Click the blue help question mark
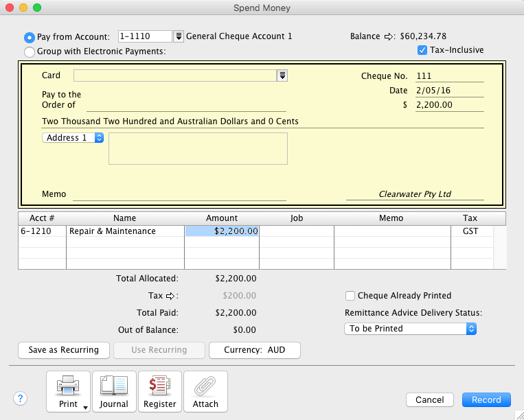524x420 pixels. [20, 399]
